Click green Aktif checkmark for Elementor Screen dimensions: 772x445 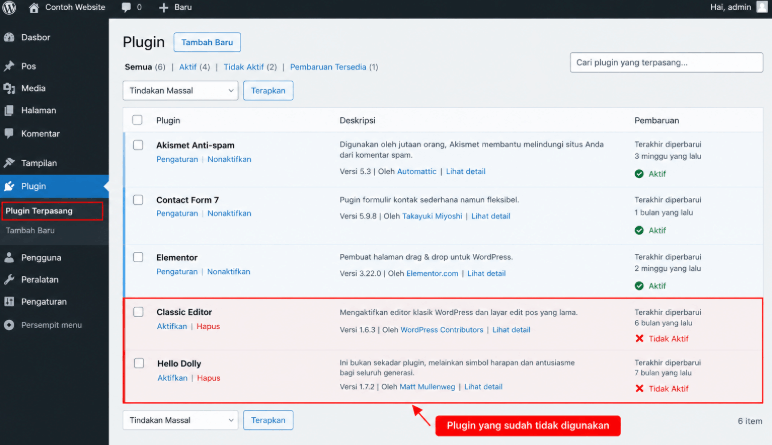click(x=639, y=286)
